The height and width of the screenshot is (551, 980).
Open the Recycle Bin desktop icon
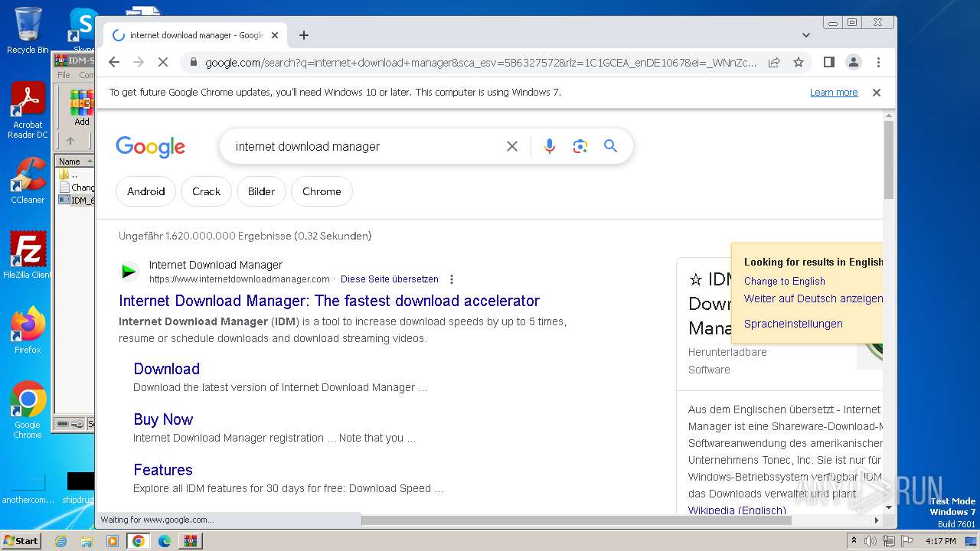coord(28,31)
